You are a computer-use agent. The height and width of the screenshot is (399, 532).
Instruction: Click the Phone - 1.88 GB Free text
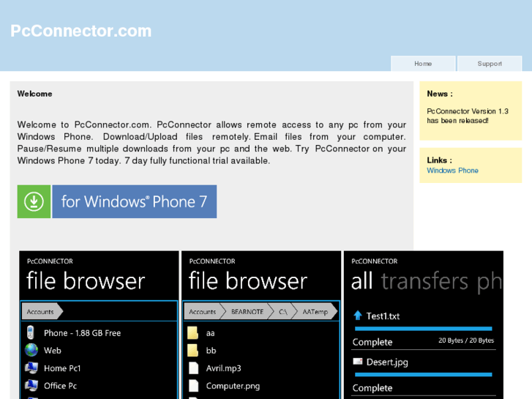82,333
